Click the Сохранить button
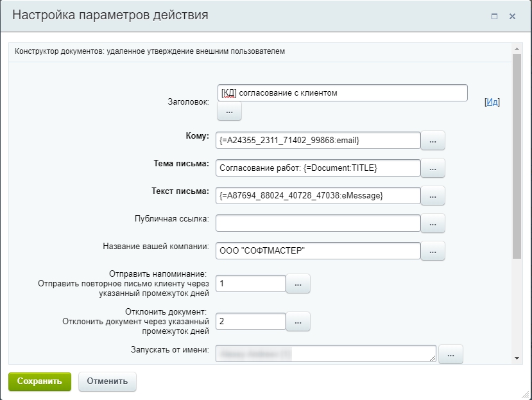 39,381
